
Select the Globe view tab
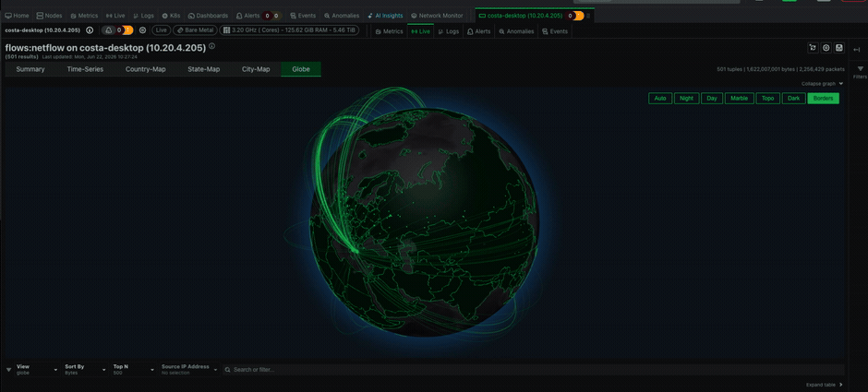pyautogui.click(x=301, y=69)
